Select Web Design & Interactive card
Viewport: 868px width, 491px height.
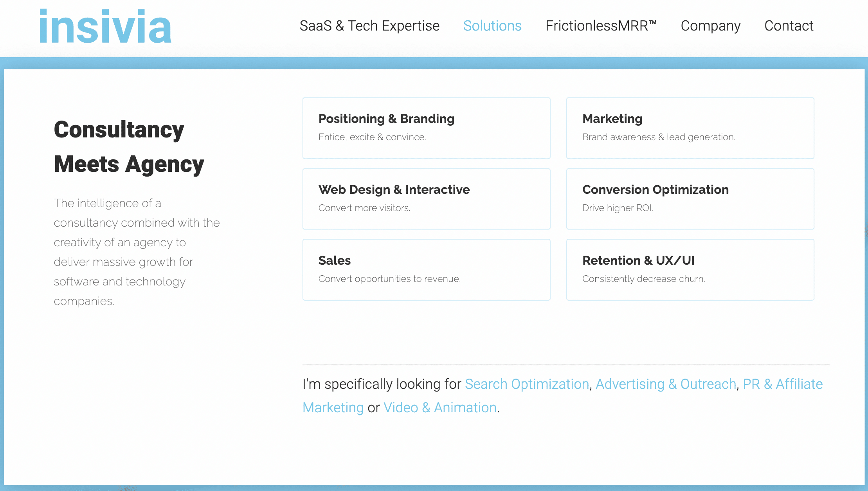pyautogui.click(x=427, y=199)
